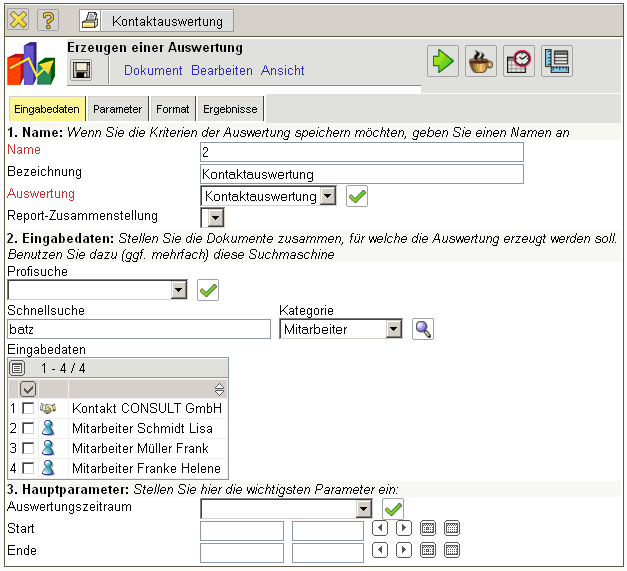
Task: Tick checkbox for Kontakt CONSULT GmbH
Action: tap(28, 408)
